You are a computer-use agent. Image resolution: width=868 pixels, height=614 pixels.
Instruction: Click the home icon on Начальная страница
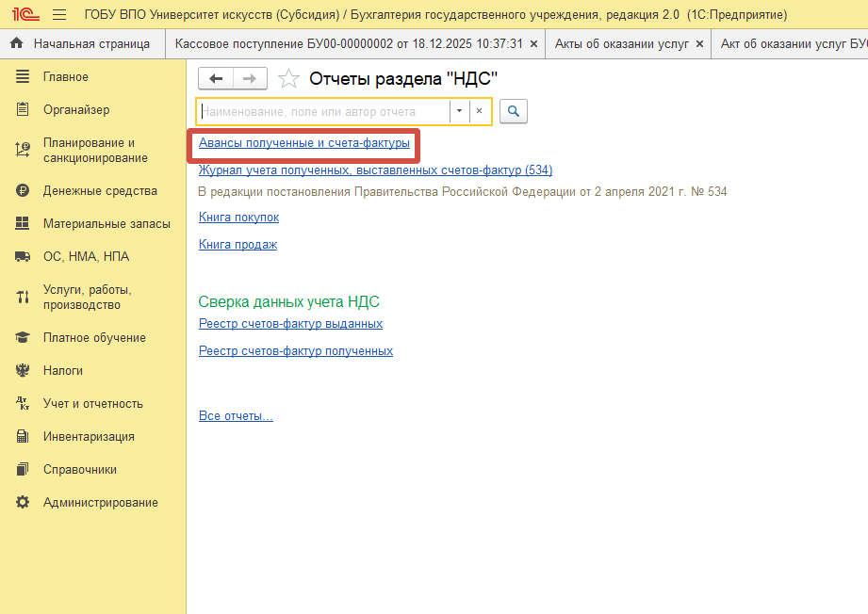(17, 43)
